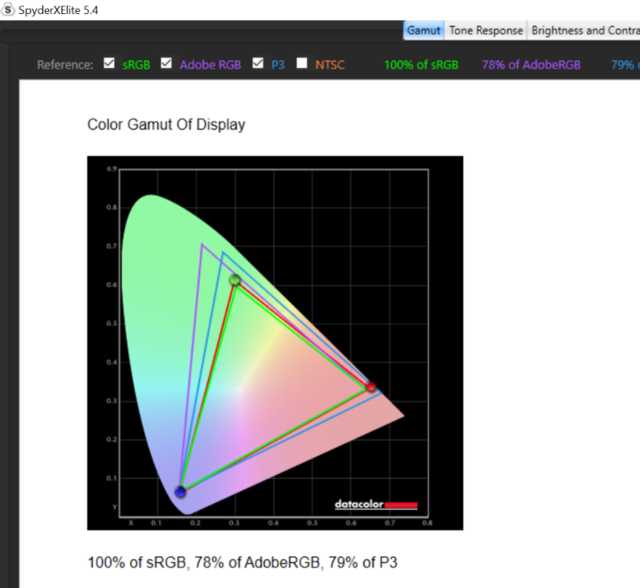Image resolution: width=640 pixels, height=588 pixels.
Task: Uncheck the sRGB reference checkbox
Action: (x=109, y=65)
